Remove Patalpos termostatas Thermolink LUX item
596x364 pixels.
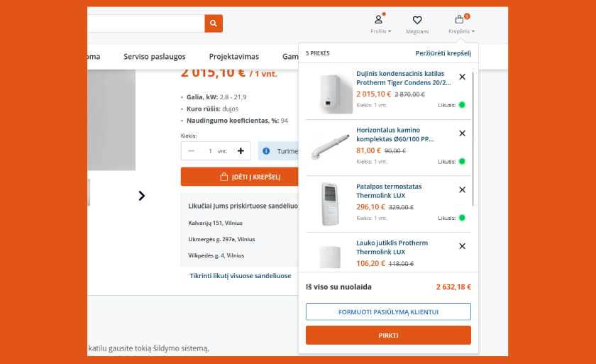coord(462,189)
